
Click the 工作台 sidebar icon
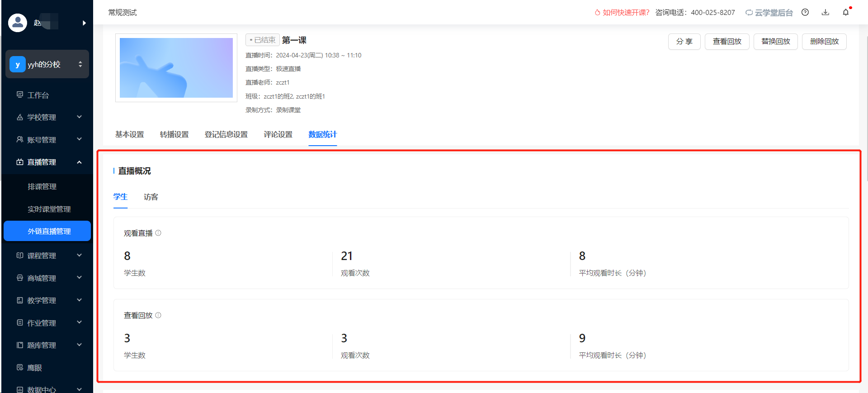[20, 95]
